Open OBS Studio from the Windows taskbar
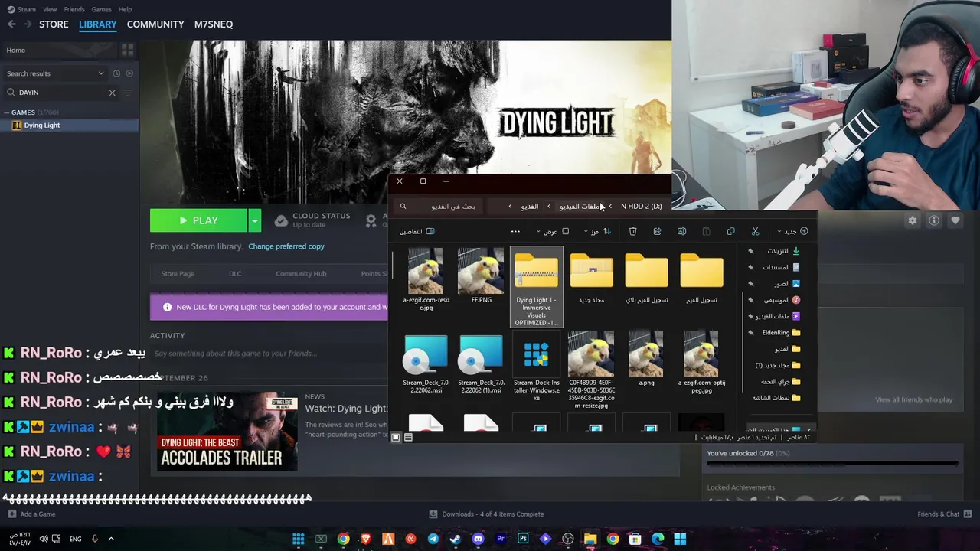This screenshot has width=980, height=551. click(567, 540)
